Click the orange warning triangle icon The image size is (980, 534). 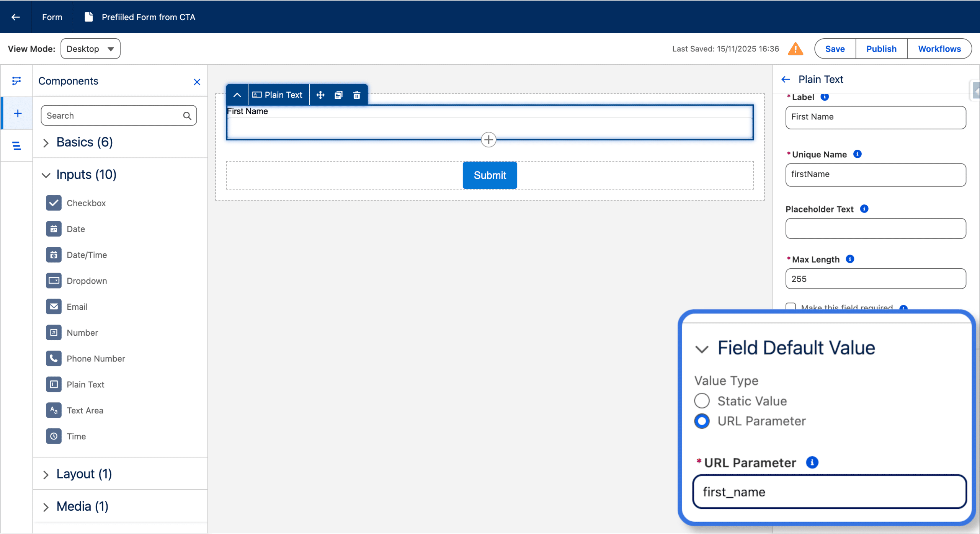click(x=795, y=49)
